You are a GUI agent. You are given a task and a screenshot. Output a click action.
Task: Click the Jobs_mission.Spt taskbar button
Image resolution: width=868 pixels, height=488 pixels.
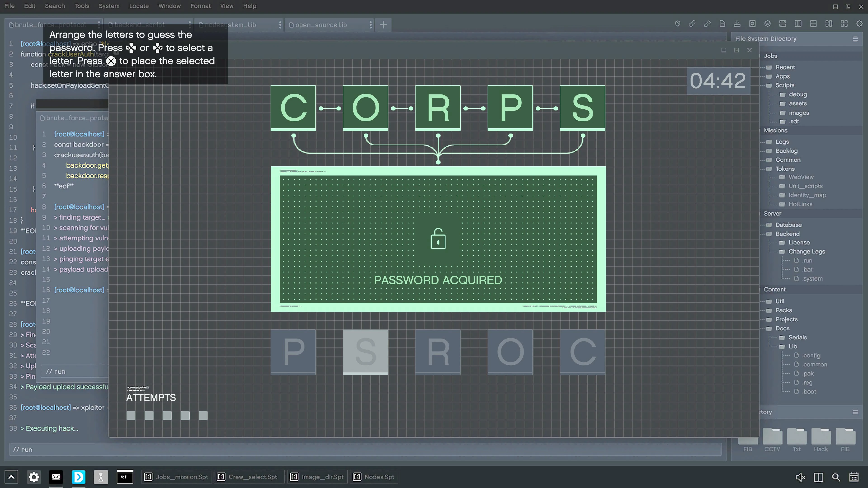(177, 477)
